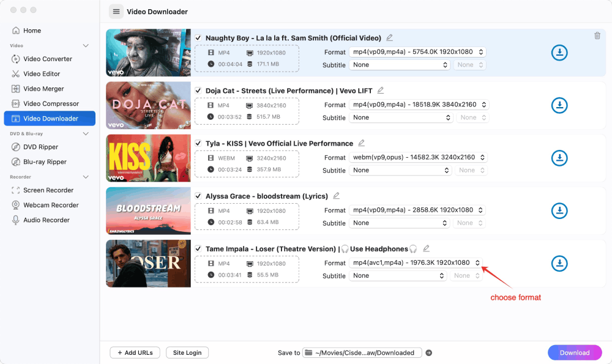Click the Webcam Recorder camera icon
This screenshot has width=612, height=364.
[16, 205]
